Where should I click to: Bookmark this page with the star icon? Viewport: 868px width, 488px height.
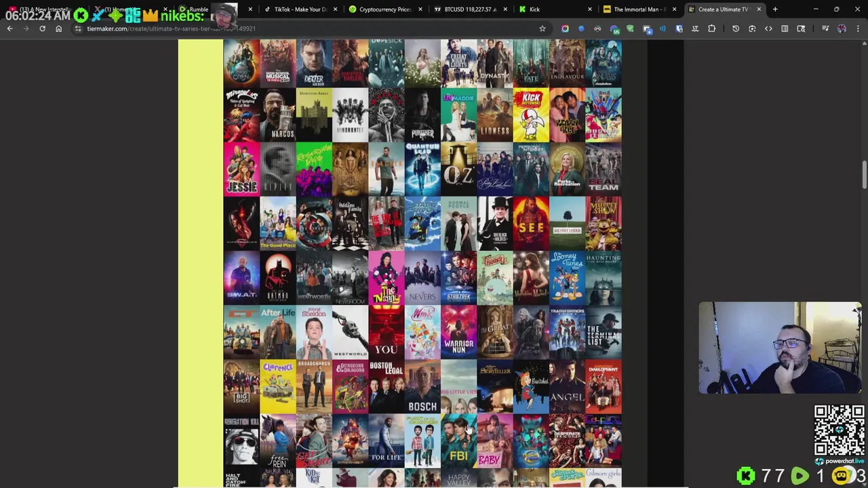(x=542, y=28)
